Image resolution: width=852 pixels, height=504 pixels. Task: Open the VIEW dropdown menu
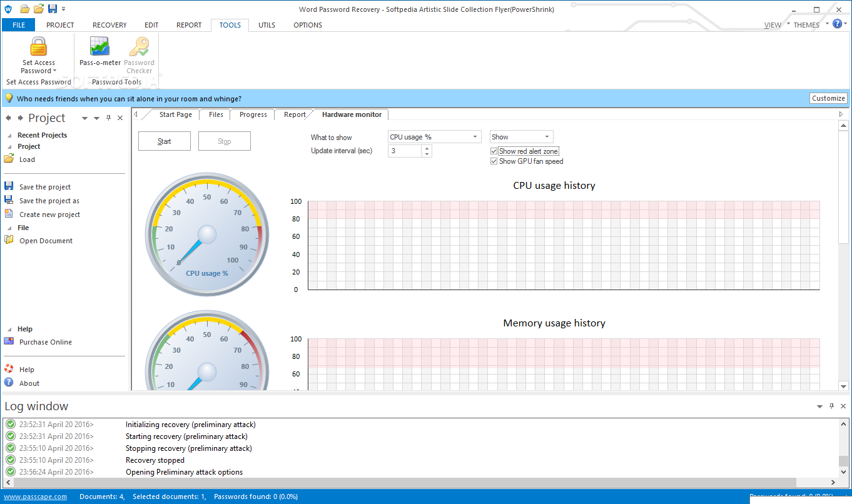coord(776,25)
